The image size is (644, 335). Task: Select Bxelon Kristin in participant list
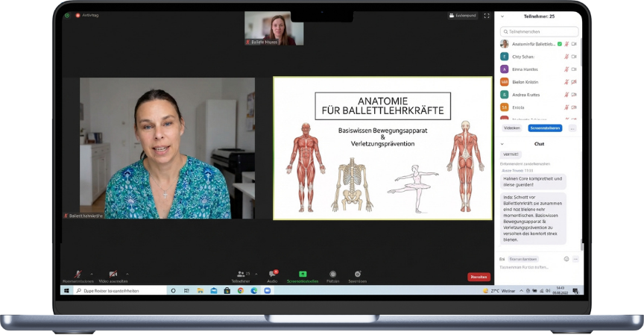pos(525,82)
